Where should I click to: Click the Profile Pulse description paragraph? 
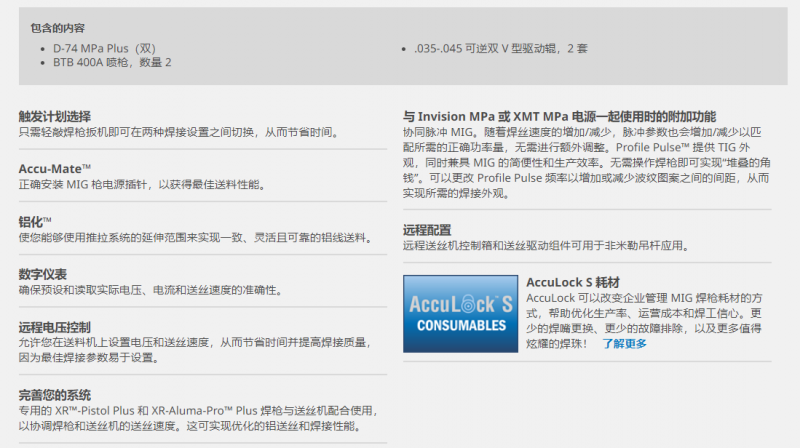(587, 163)
